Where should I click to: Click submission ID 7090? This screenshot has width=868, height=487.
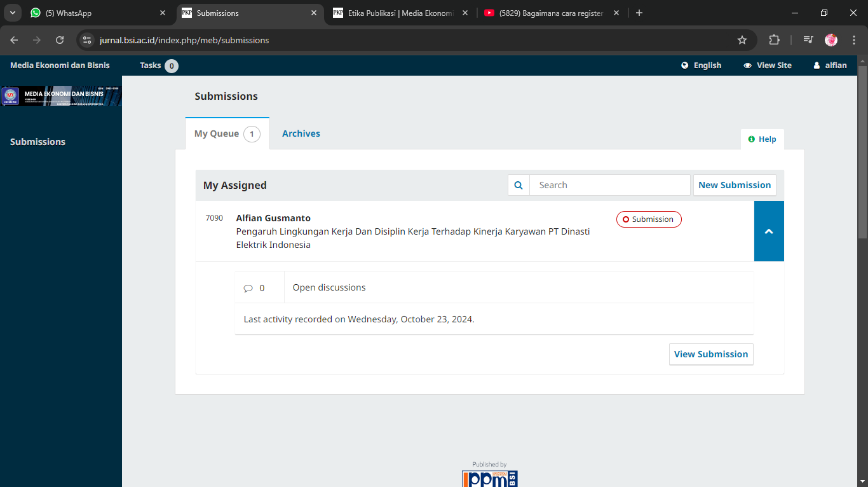pyautogui.click(x=214, y=218)
